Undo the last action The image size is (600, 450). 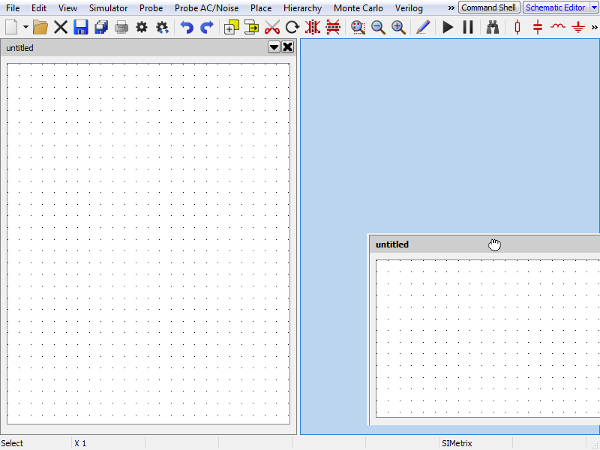point(186,28)
